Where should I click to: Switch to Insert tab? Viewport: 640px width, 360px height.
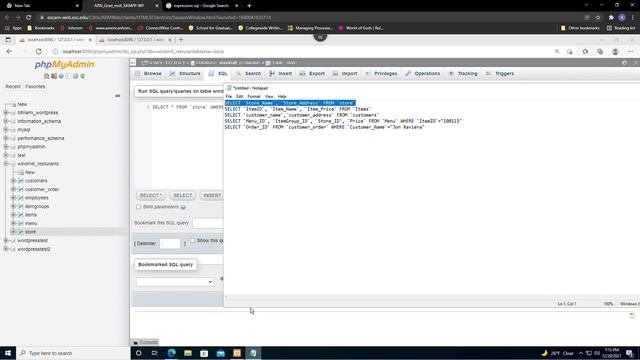pyautogui.click(x=280, y=73)
